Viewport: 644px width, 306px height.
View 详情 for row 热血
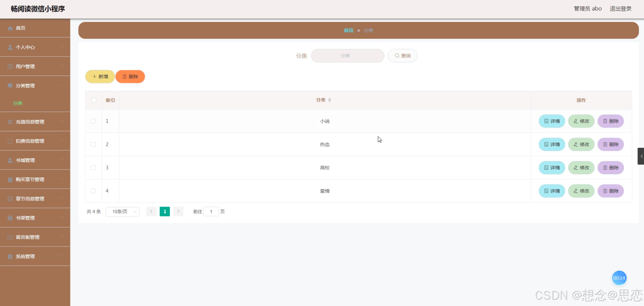(552, 144)
